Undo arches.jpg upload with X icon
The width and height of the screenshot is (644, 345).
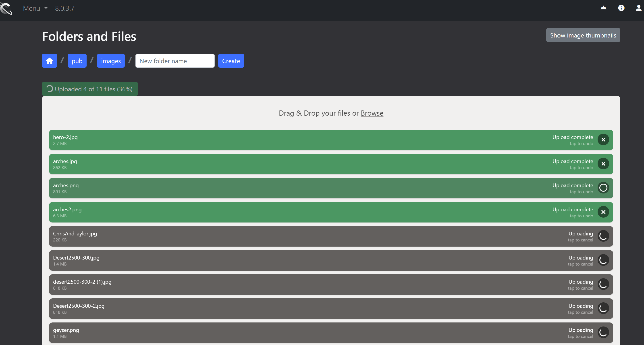[x=603, y=164]
